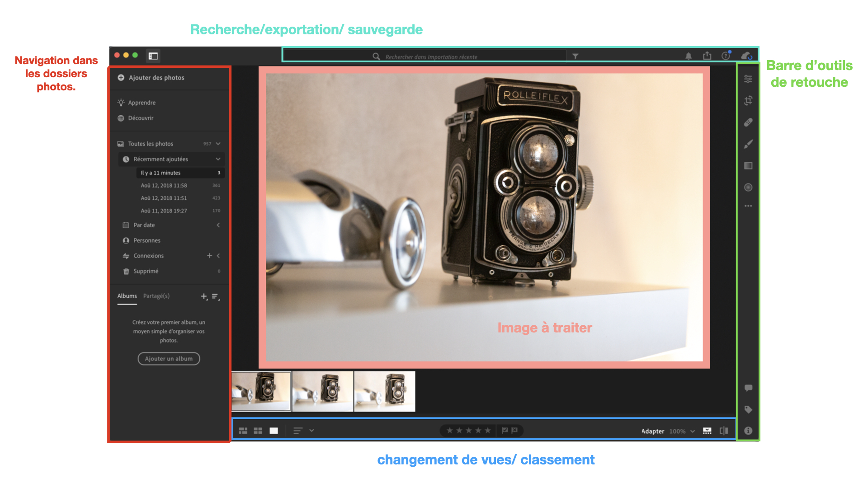Viewport: 868px width, 488px height.
Task: Toggle the flag as picked icon
Action: click(x=505, y=431)
